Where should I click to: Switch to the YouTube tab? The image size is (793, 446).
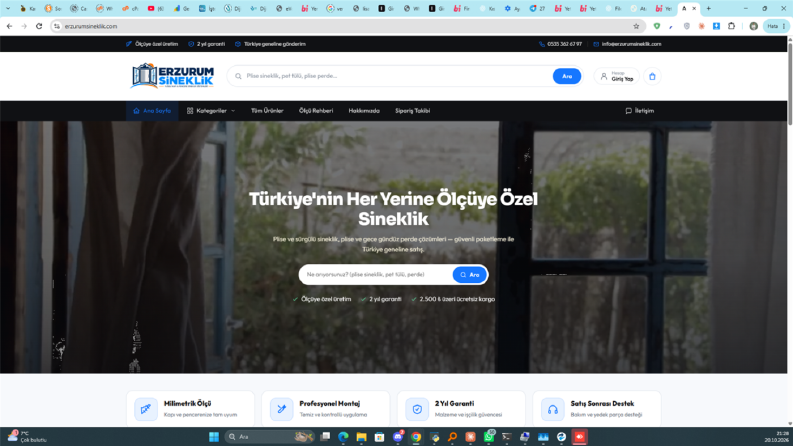pyautogui.click(x=155, y=9)
